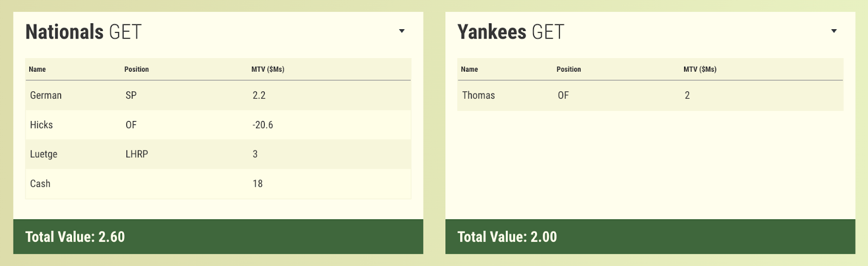The height and width of the screenshot is (266, 868).
Task: Select the Cash row in Nationals table
Action: point(218,183)
